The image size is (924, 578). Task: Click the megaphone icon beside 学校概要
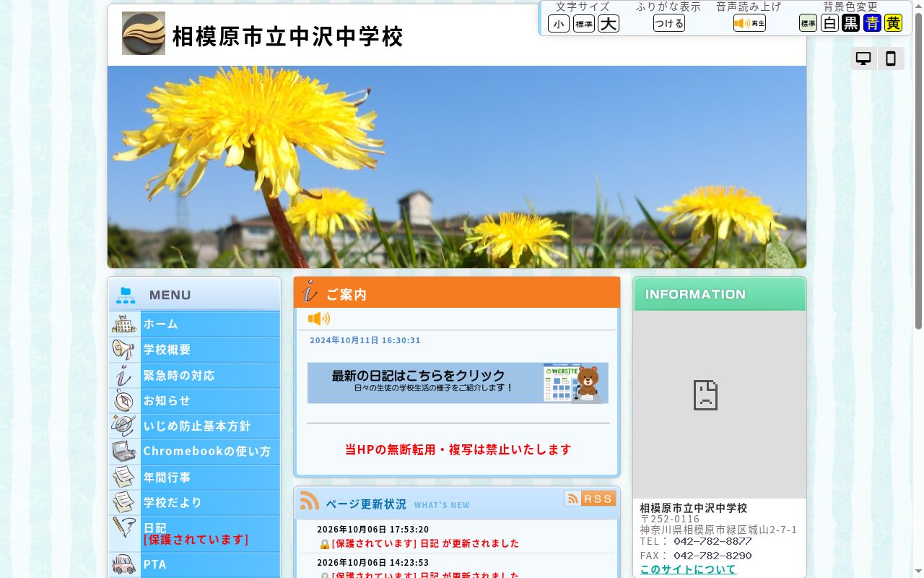[124, 350]
